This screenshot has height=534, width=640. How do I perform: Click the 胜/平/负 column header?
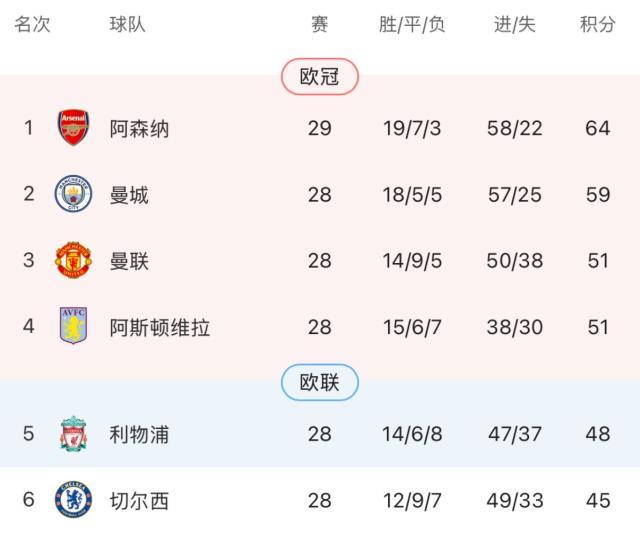[x=412, y=24]
